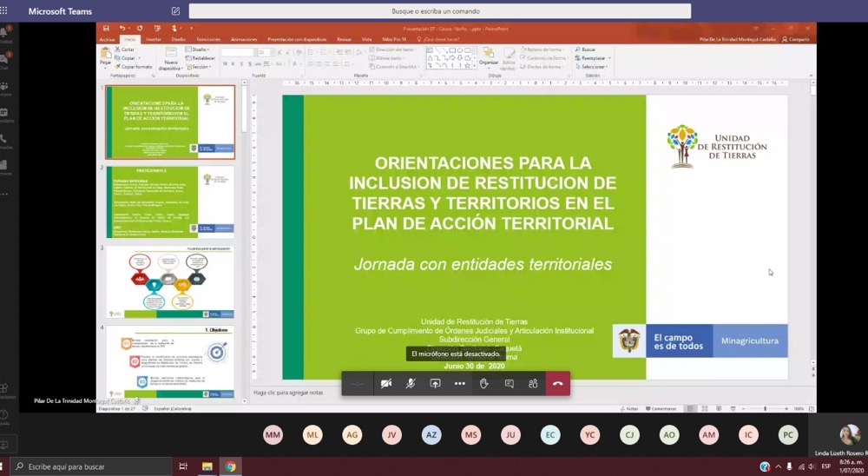
Task: Show the meeting conversation chat
Action: [509, 383]
